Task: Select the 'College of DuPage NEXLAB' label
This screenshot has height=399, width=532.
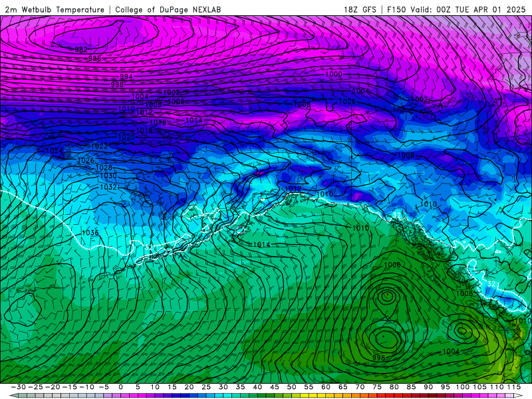Action: click(x=168, y=10)
